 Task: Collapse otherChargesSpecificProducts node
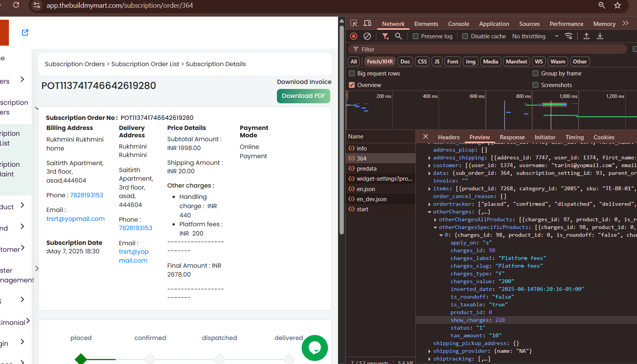[x=435, y=227]
